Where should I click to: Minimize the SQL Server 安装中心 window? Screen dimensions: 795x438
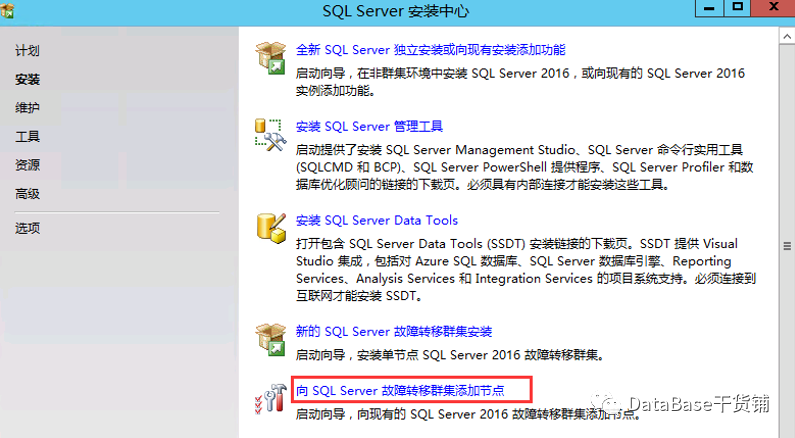click(x=710, y=8)
